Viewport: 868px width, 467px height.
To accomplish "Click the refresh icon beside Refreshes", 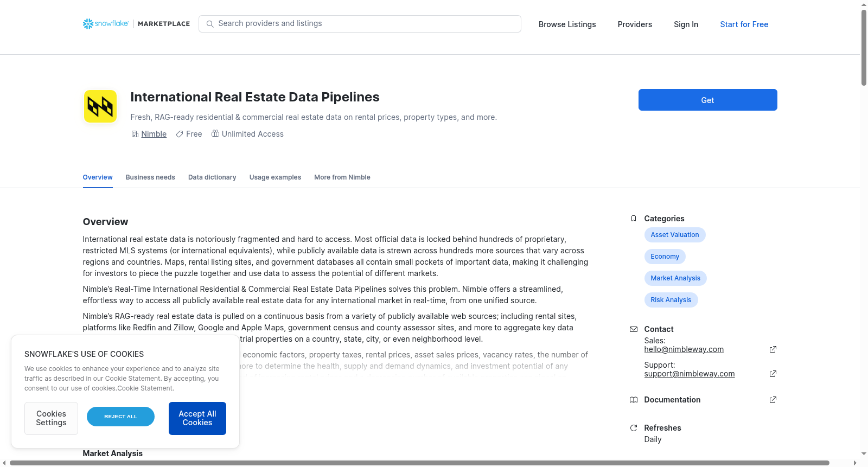I will pyautogui.click(x=634, y=428).
